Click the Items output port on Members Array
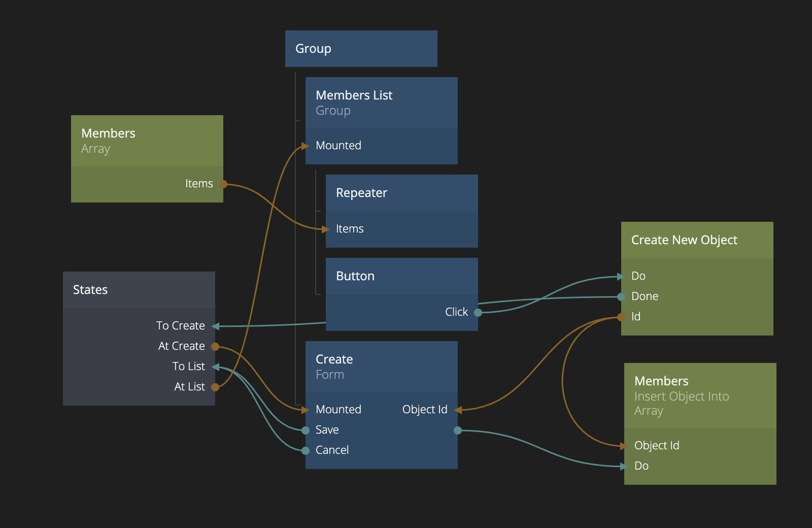 click(x=223, y=184)
